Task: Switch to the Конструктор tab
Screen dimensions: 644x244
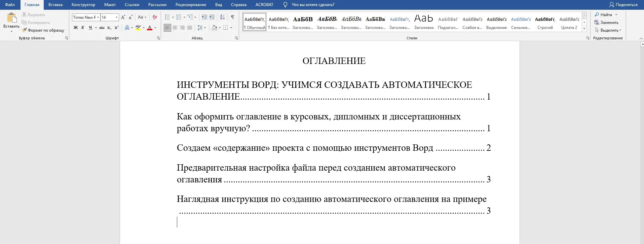Action: click(x=83, y=5)
